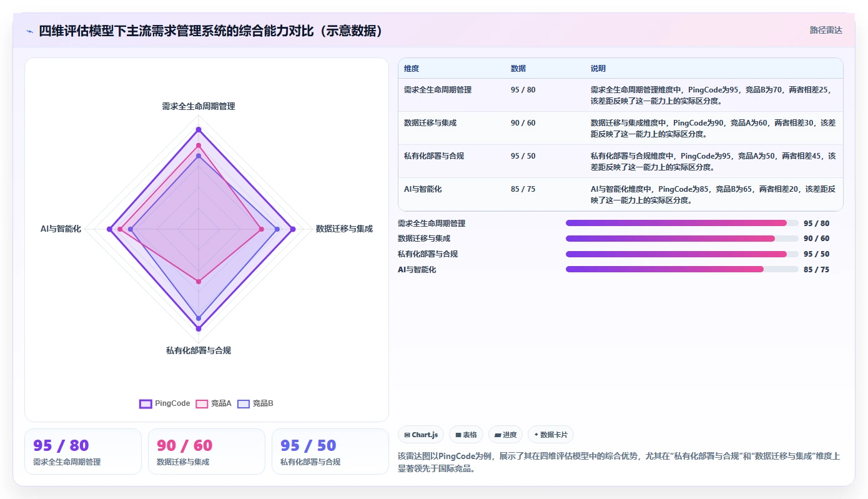868x499 pixels.
Task: Click the 95 / 80 table value
Action: pyautogui.click(x=523, y=90)
